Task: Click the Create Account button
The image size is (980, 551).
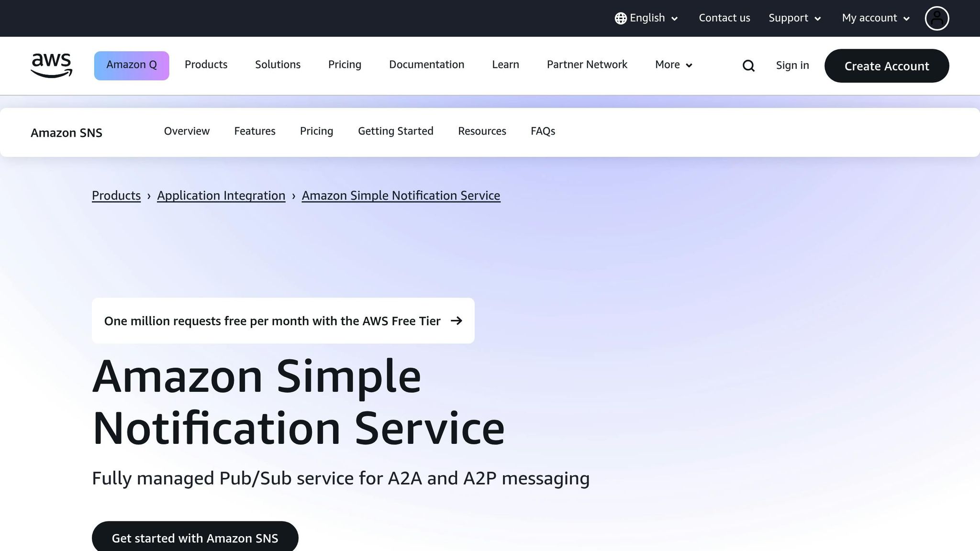Action: click(x=887, y=66)
